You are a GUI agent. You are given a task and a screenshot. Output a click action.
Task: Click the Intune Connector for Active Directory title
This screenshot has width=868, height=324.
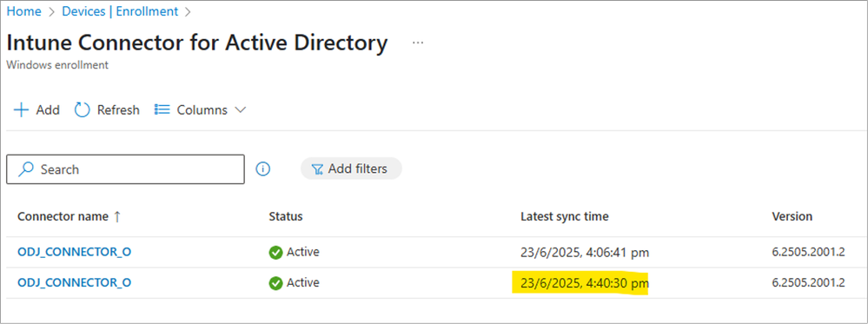tap(196, 43)
